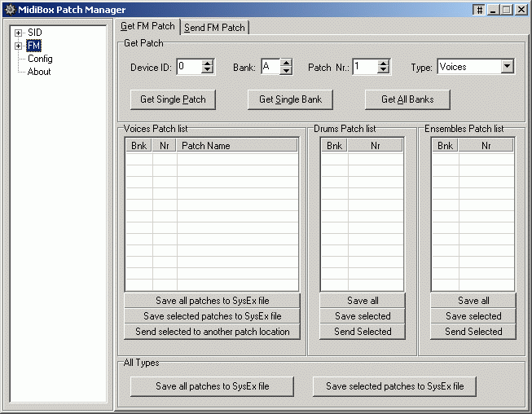Step the Bank up arrow
Screen dimensions: 532x414
click(286, 63)
